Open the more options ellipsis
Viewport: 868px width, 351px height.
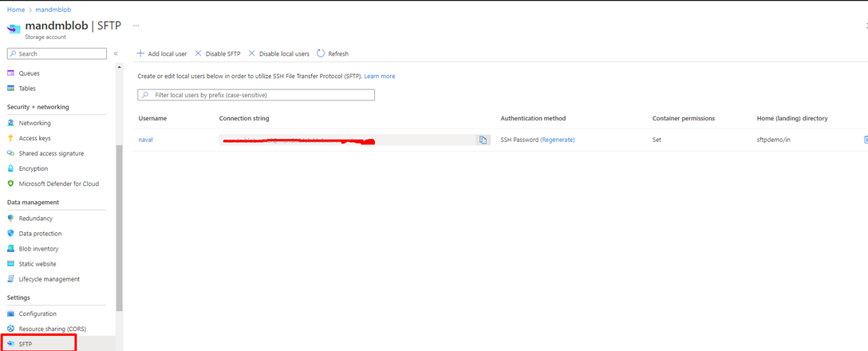[x=136, y=26]
